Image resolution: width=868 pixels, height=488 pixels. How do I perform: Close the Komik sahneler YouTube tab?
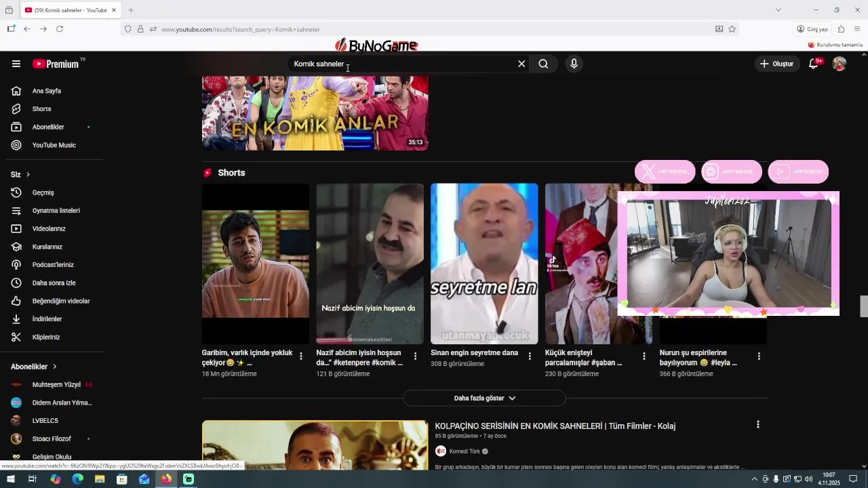[113, 10]
